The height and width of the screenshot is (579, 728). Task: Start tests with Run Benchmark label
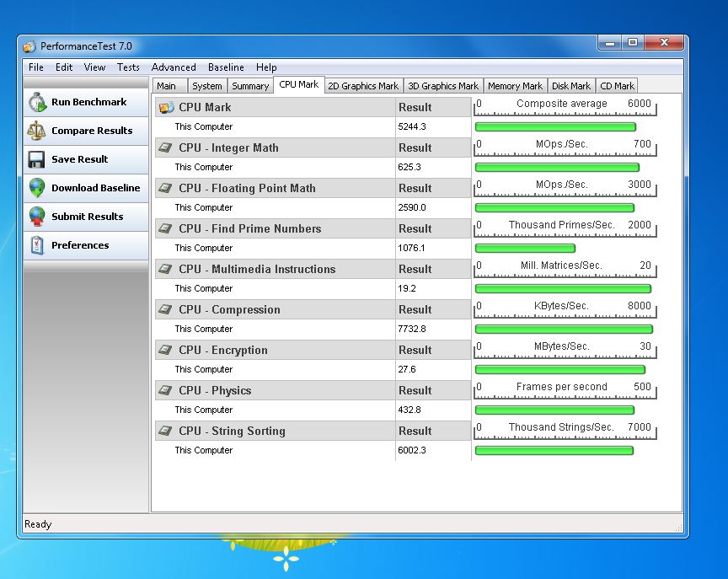88,102
